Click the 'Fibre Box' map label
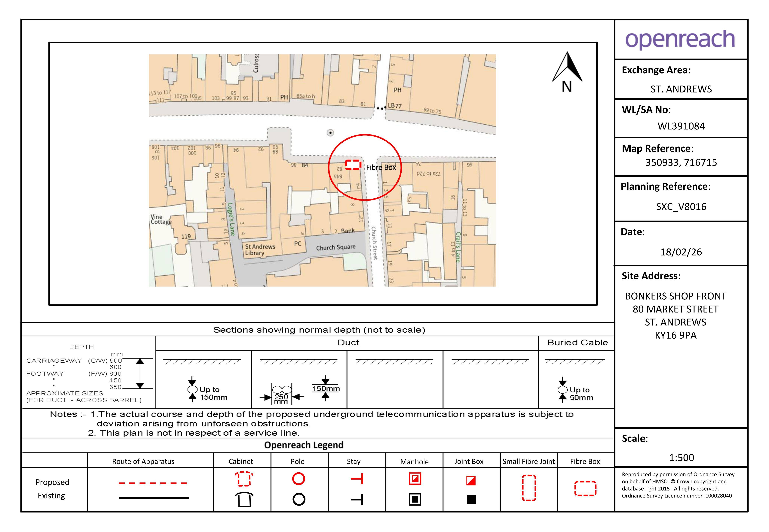The width and height of the screenshot is (769, 532). click(381, 167)
